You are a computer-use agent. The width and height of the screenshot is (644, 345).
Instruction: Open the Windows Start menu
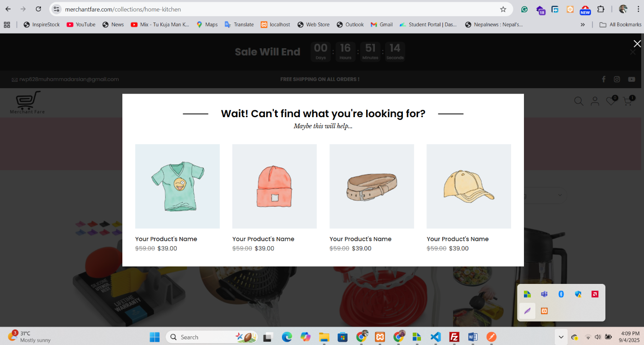(x=155, y=337)
